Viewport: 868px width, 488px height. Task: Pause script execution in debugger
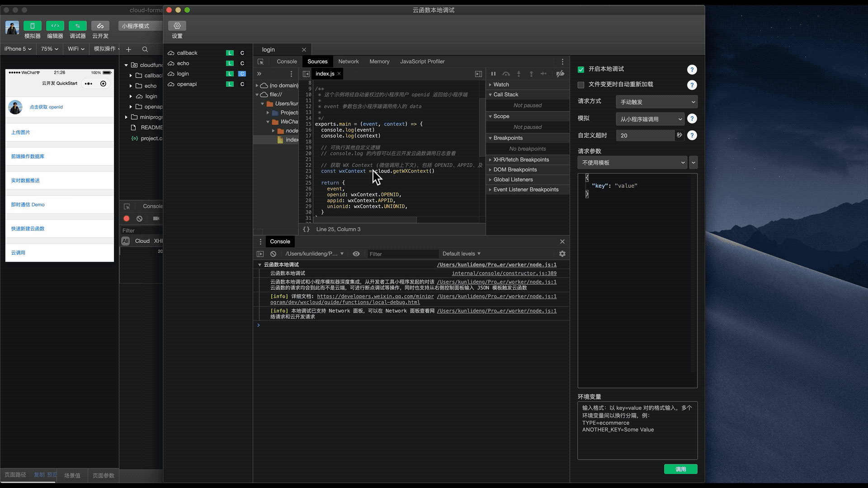[x=493, y=74]
